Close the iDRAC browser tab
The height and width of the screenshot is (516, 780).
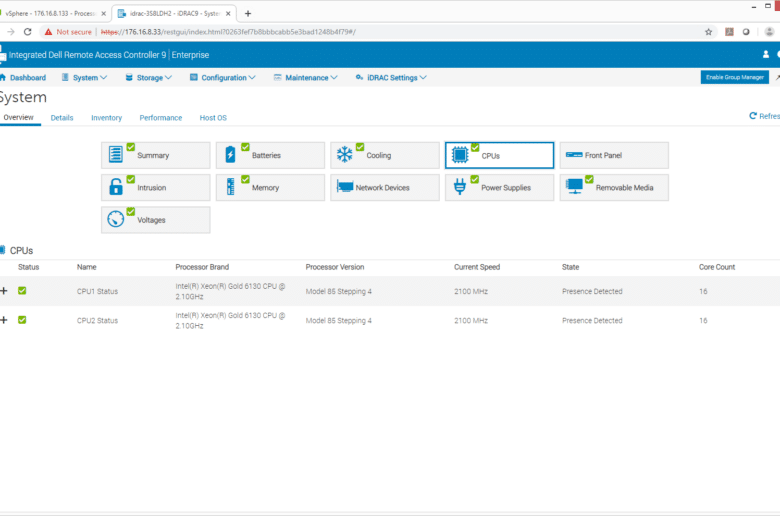click(228, 13)
